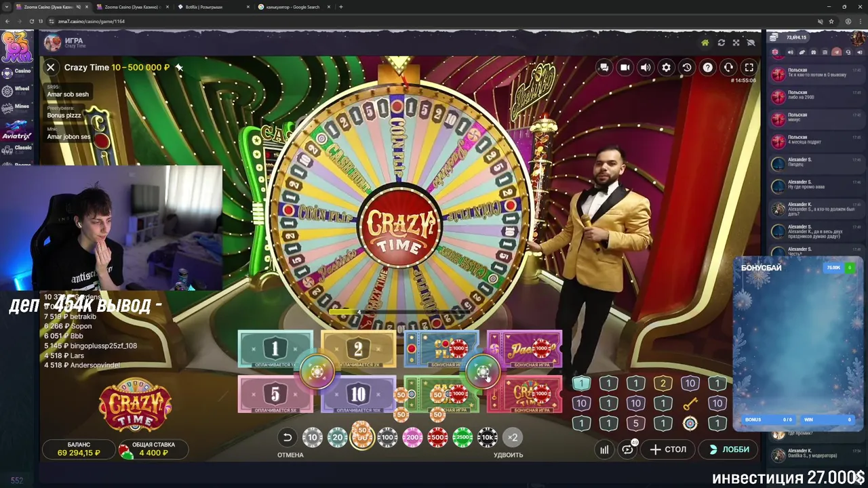Bet on Crazy Time bonus game
This screenshot has width=868, height=488.
coord(524,394)
